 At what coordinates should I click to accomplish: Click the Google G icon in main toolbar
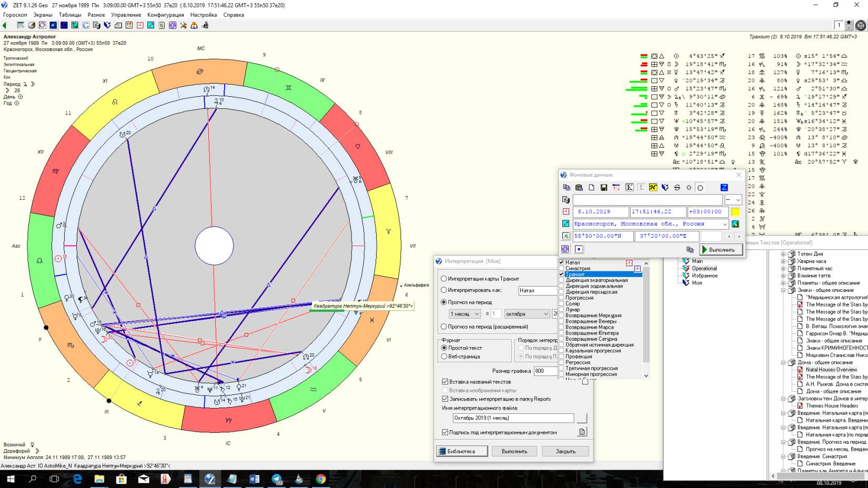tap(85, 25)
